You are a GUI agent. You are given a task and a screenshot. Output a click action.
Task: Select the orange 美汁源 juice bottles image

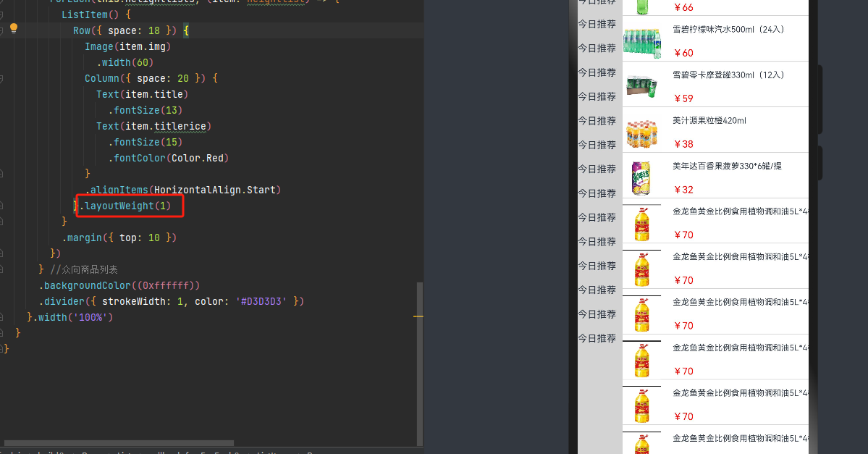click(642, 131)
